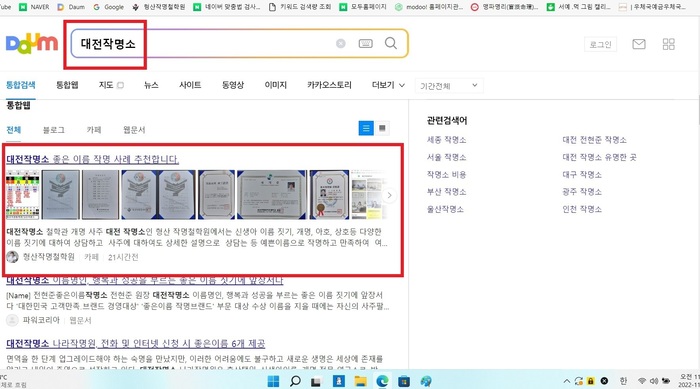Switch to list view icon
This screenshot has height=389, width=700.
coord(366,129)
